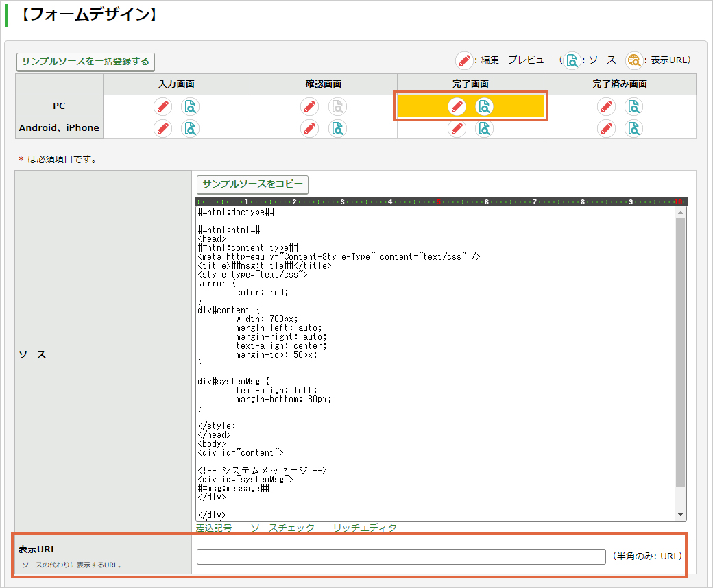Click the PC row label
Screen dimensions: 713x588
click(x=59, y=106)
